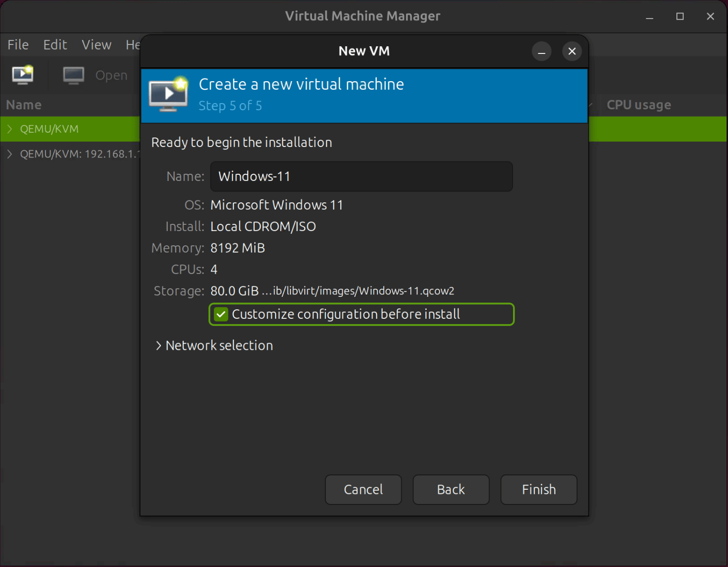Click Finish to create the VM

click(538, 489)
